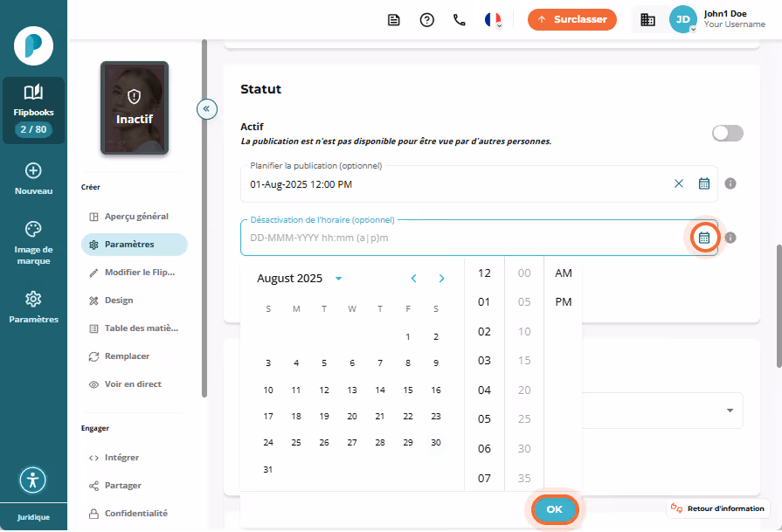Open the help question mark icon
The height and width of the screenshot is (532, 782).
427,20
